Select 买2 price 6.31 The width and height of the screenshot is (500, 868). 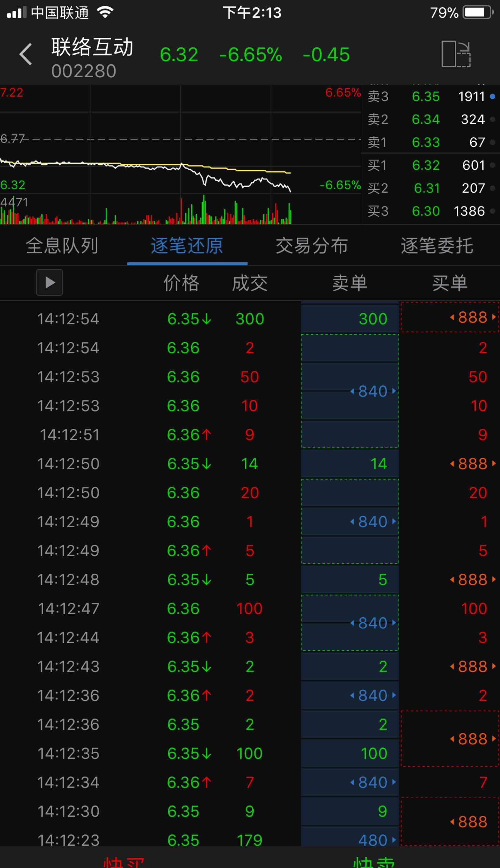coord(427,188)
